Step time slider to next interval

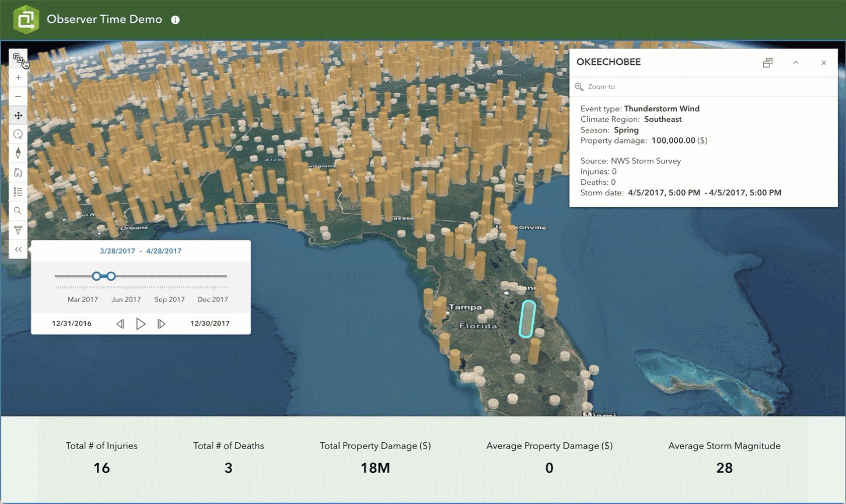click(x=162, y=323)
